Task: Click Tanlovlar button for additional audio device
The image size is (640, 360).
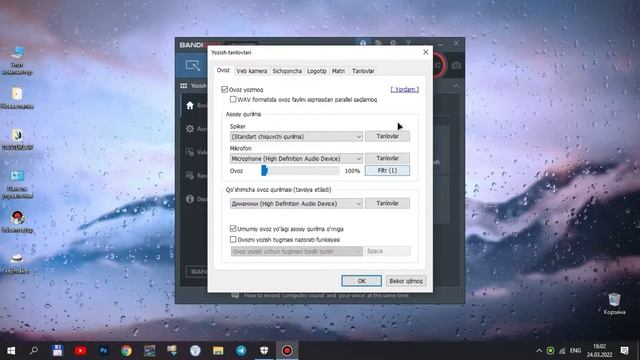Action: point(387,203)
